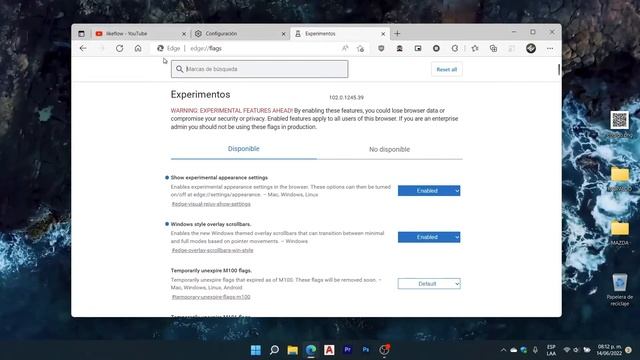Open the taskbar clock and date
The width and height of the screenshot is (640, 360).
(609, 350)
